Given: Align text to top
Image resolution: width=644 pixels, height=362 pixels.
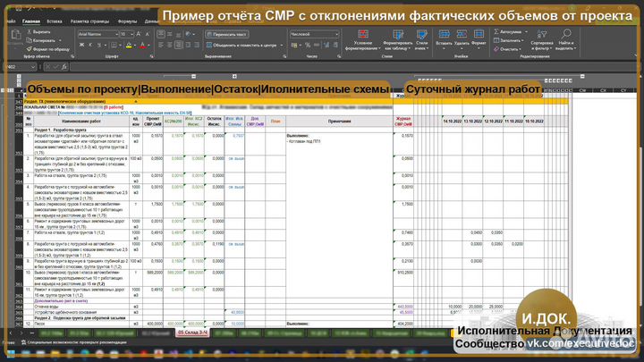Looking at the screenshot, I should click(x=161, y=35).
